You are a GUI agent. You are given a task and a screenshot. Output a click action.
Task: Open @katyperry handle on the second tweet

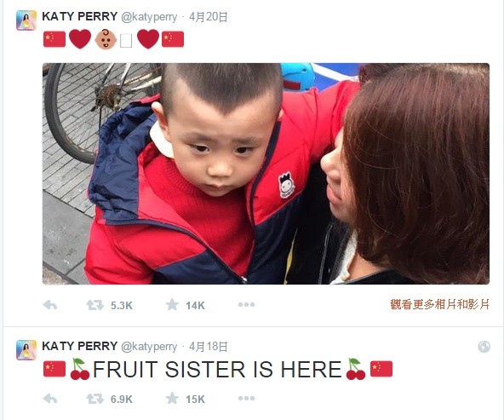point(149,347)
